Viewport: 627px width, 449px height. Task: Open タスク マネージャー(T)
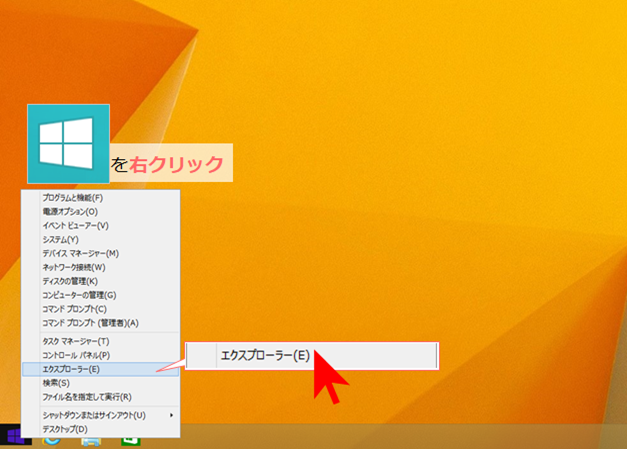coord(100,341)
